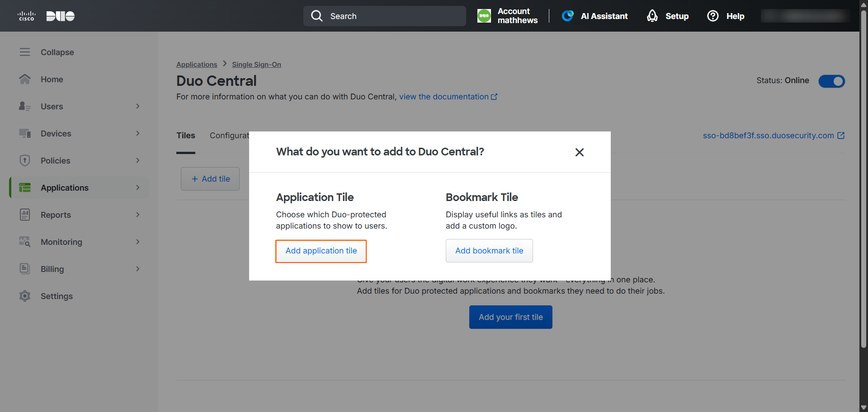Viewport: 868px width, 412px height.
Task: Close the Duo Central dialog
Action: click(580, 152)
